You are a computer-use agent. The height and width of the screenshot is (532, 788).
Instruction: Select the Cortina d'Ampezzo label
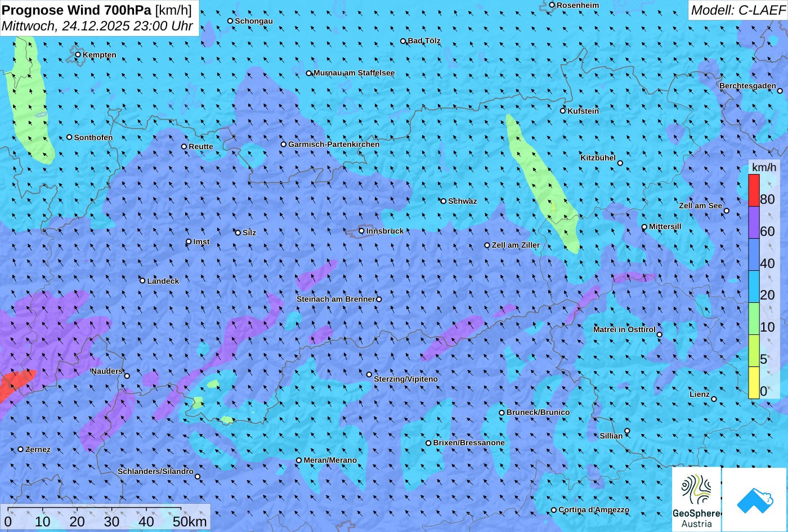[594, 509]
